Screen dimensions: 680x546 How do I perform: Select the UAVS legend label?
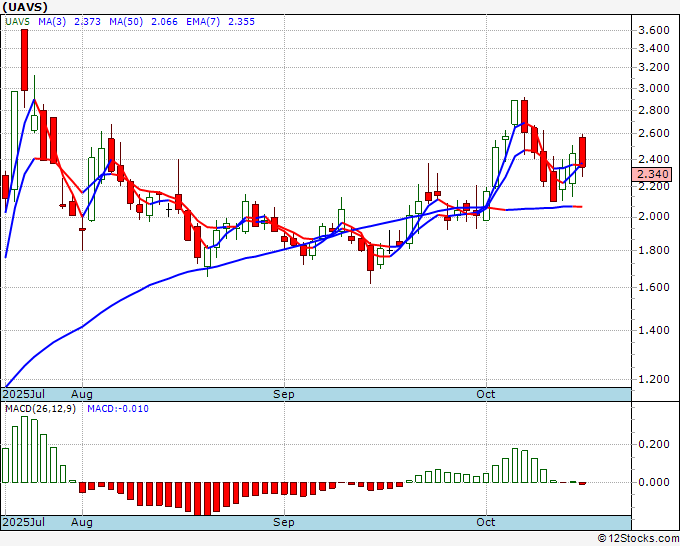pos(18,22)
